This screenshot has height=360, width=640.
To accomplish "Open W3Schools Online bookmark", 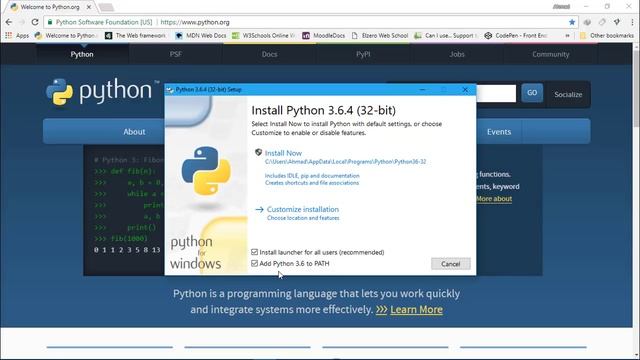I will [x=263, y=36].
